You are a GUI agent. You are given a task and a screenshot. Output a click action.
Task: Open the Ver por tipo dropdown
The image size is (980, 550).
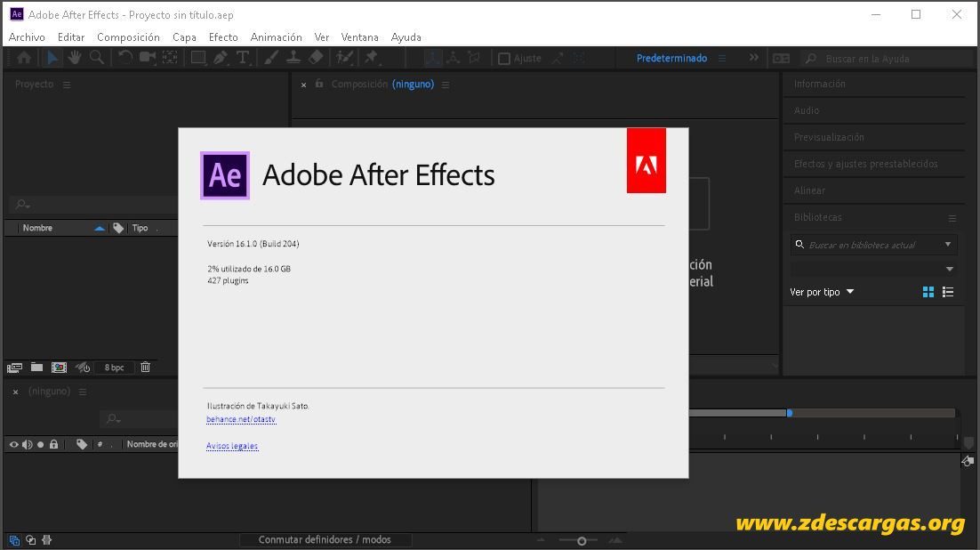point(821,292)
